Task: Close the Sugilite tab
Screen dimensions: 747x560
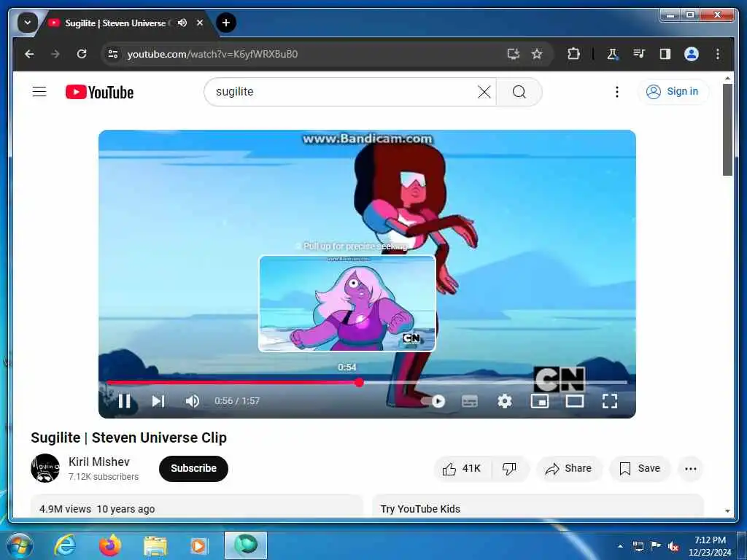Action: click(x=200, y=23)
